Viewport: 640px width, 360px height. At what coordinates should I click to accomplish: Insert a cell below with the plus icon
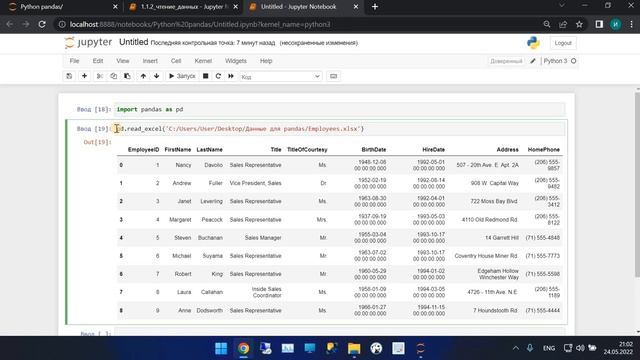(x=84, y=76)
